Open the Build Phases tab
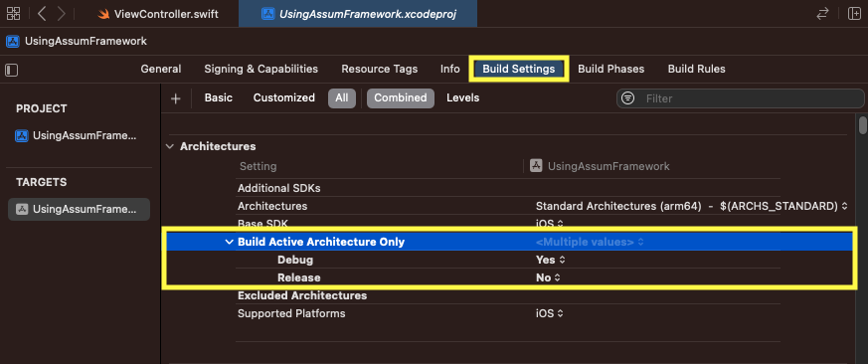Viewport: 868px width, 364px height. pyautogui.click(x=611, y=70)
